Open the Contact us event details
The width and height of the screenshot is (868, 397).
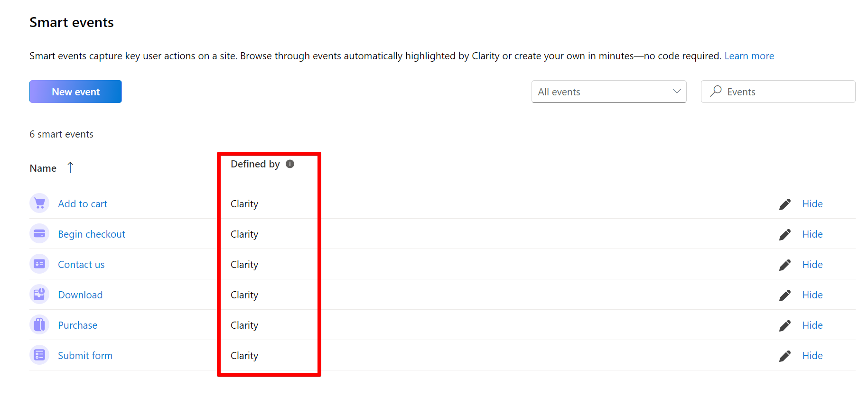pos(81,264)
